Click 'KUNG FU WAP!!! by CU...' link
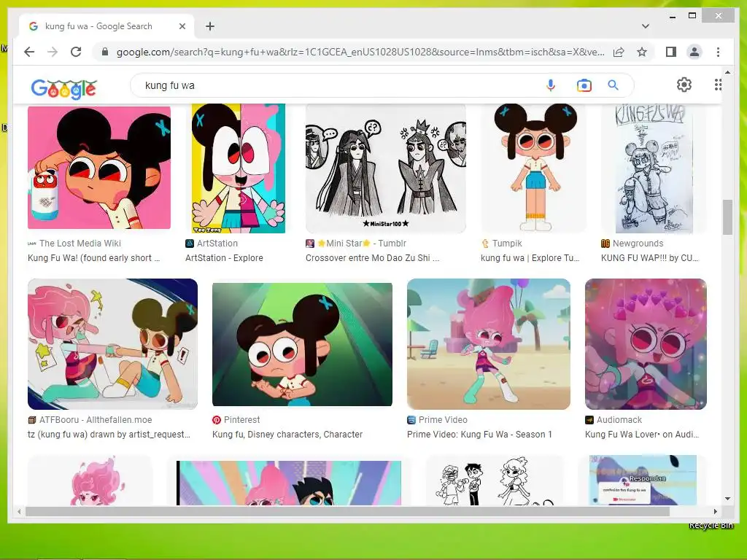Viewport: 747px width, 560px height. pyautogui.click(x=649, y=257)
